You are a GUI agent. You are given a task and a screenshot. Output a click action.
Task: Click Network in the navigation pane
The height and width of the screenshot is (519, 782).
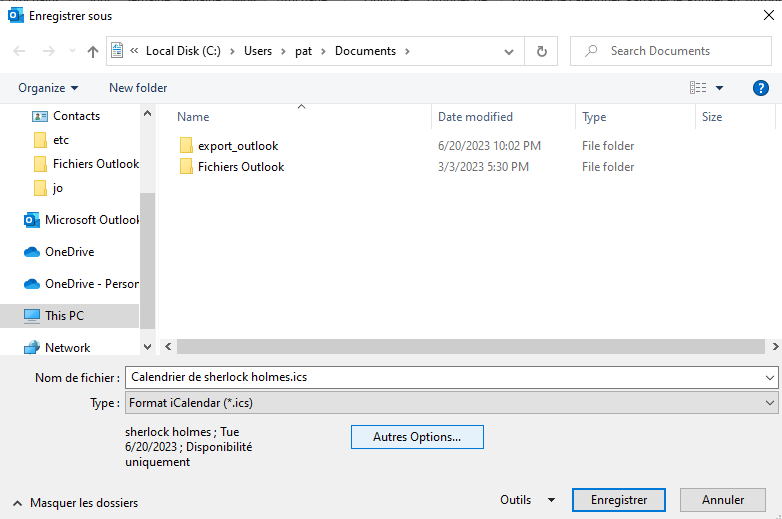67,347
